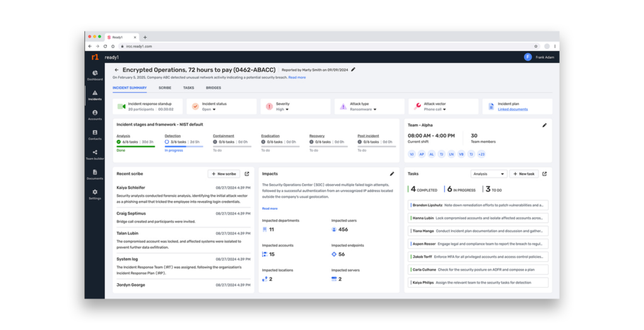Open Recent scribe in external view
This screenshot has height=330, width=644.
pyautogui.click(x=247, y=174)
